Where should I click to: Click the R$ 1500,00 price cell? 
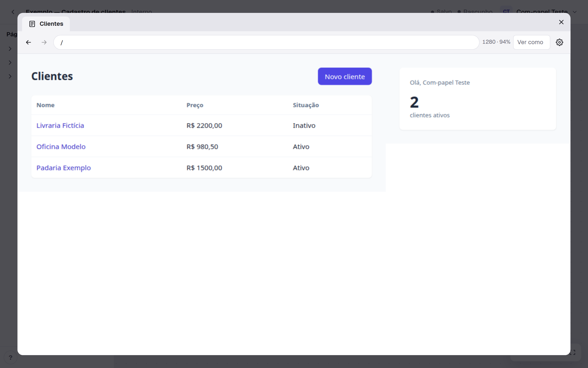[x=204, y=168]
